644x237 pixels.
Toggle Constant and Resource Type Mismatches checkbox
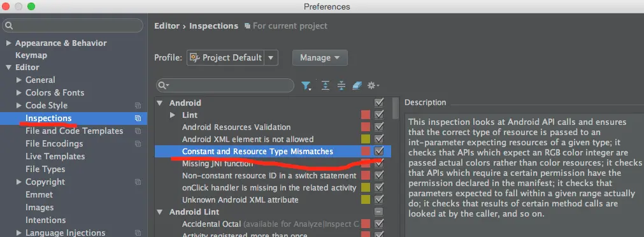(x=379, y=151)
